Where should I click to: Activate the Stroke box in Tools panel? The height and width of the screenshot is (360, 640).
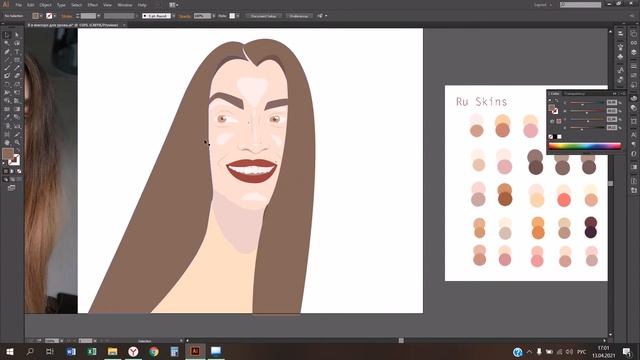pyautogui.click(x=14, y=160)
